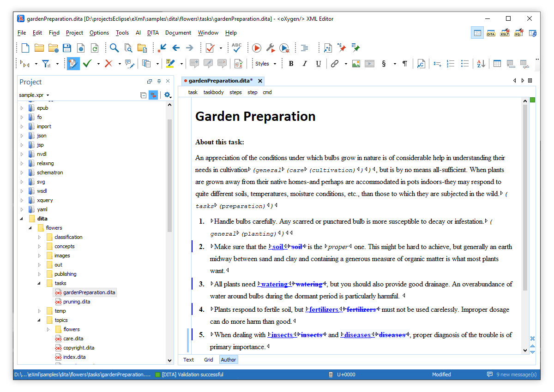554x392 pixels.
Task: Click the yellow Highlight marker tool
Action: click(x=170, y=64)
